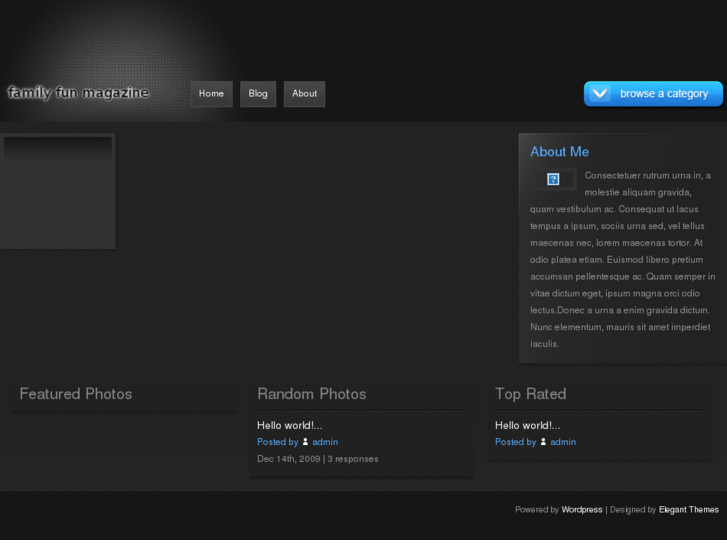Click the Featured Photos heading
Screen dimensions: 727x545
pos(76,394)
